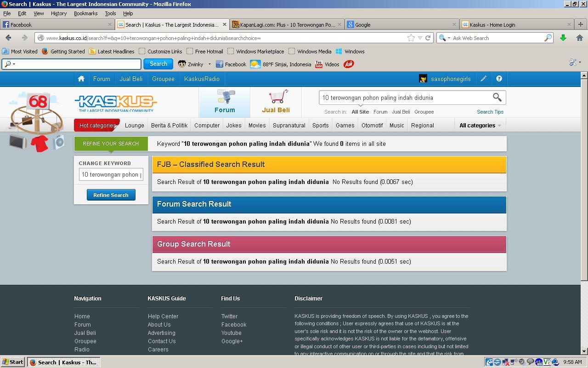Select the Jual Beli shopping cart icon
The width and height of the screenshot is (588, 368).
point(276,102)
